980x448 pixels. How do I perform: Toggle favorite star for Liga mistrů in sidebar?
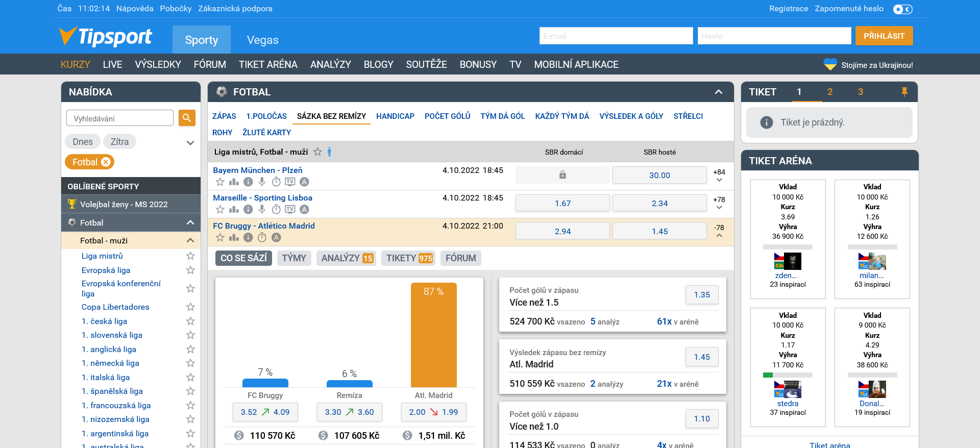(190, 256)
